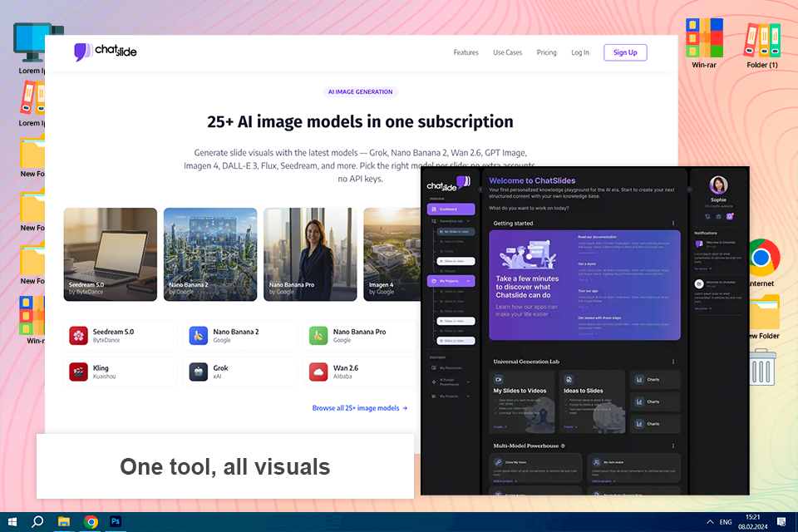This screenshot has height=532, width=798.
Task: Click the Wan 2.6 cloud icon
Action: (x=318, y=372)
